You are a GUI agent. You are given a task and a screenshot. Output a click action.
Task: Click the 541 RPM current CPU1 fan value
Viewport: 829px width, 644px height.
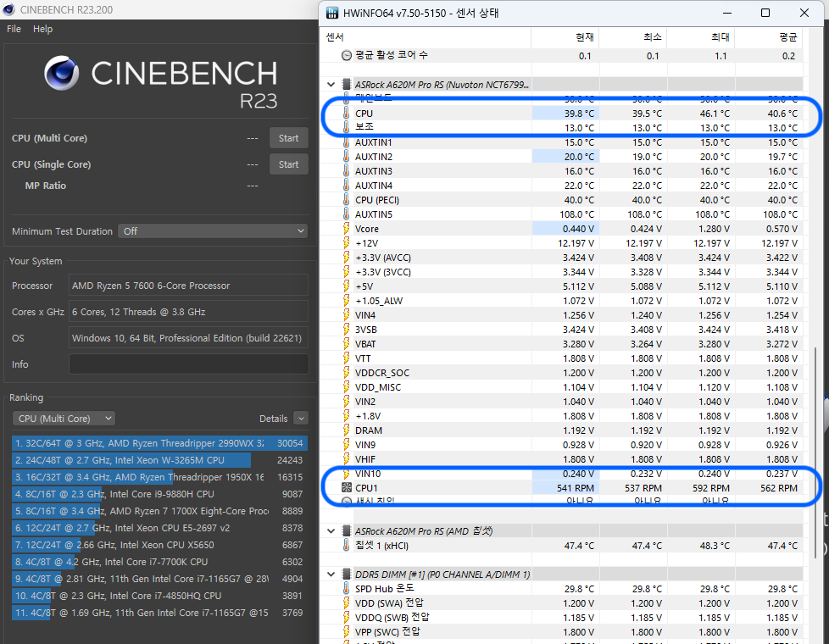point(576,488)
